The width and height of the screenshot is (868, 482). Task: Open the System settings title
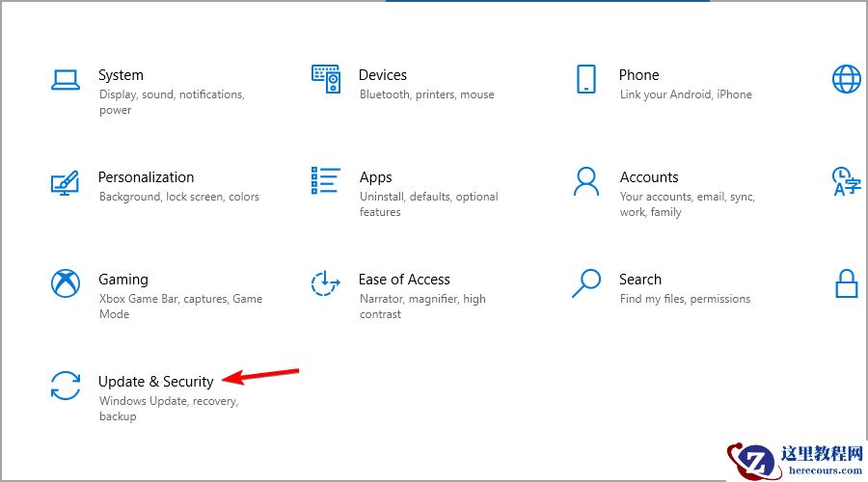click(x=121, y=75)
